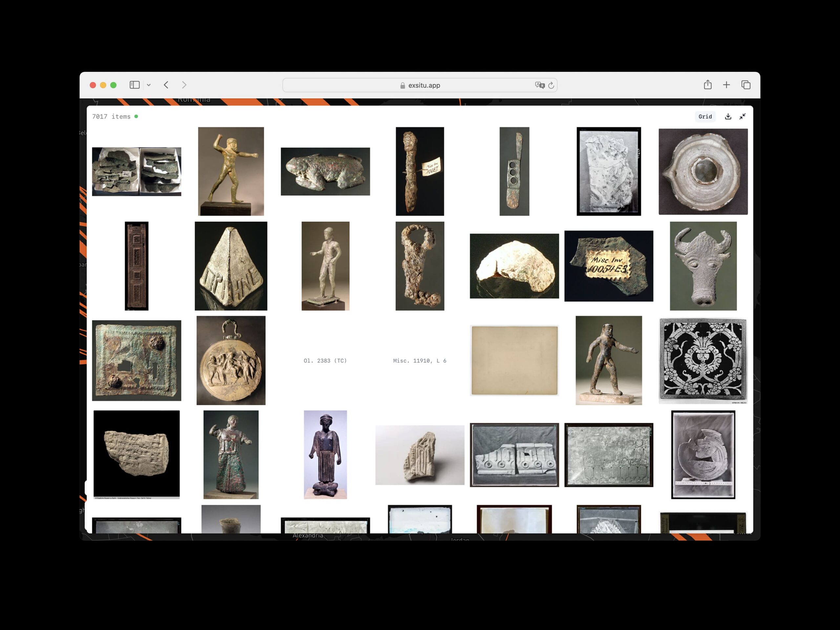Viewport: 840px width, 630px height.
Task: Select the bull head sculpture thumbnail
Action: pos(703,266)
